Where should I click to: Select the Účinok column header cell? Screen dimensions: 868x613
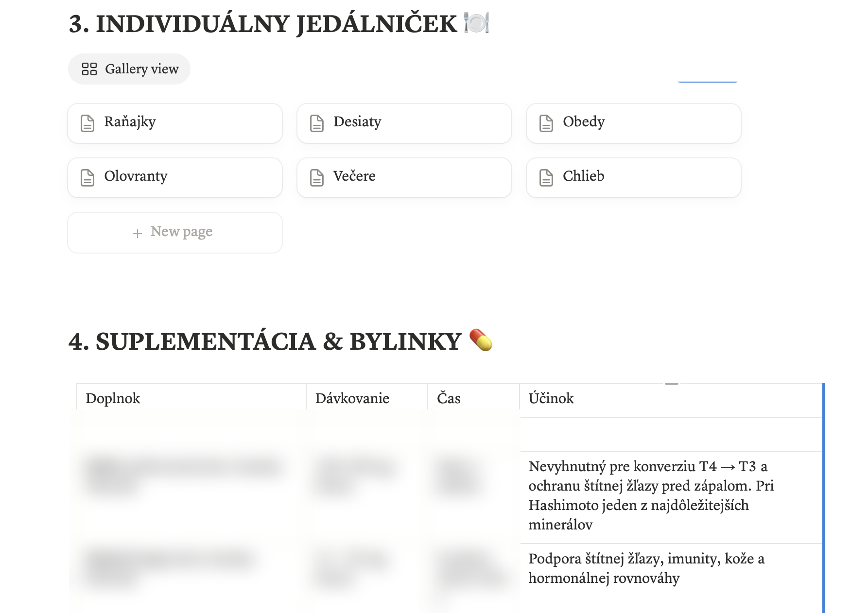671,401
